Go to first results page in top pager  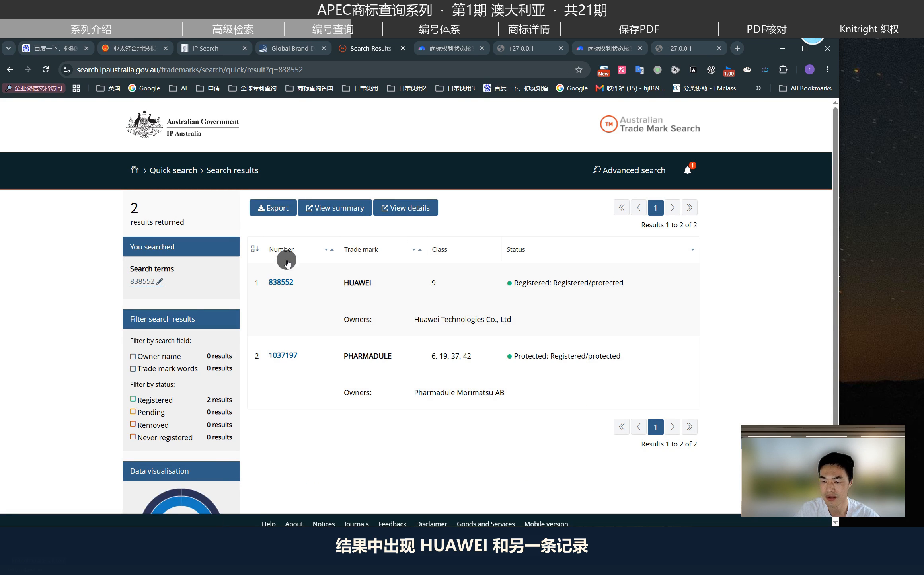[x=621, y=207]
